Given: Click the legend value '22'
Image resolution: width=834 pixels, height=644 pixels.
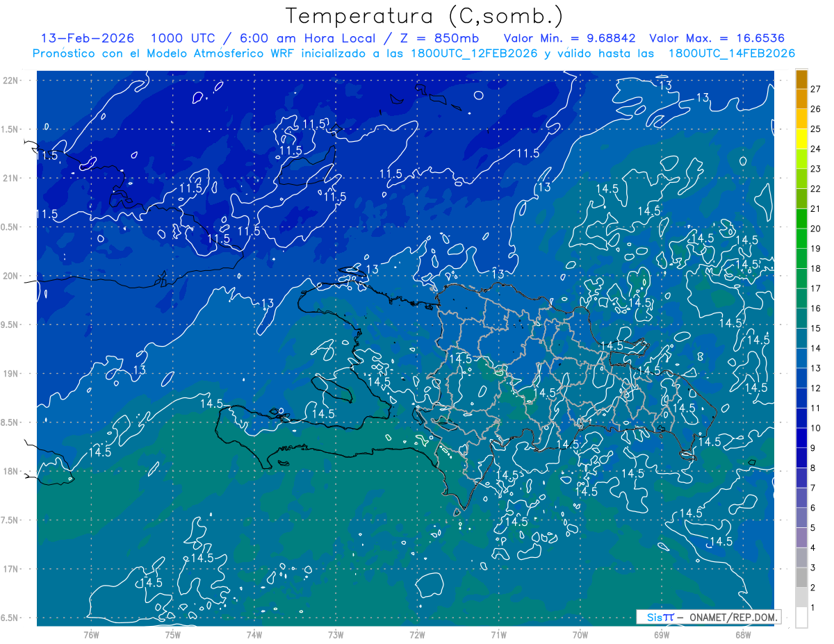Looking at the screenshot, I should click(x=815, y=189).
